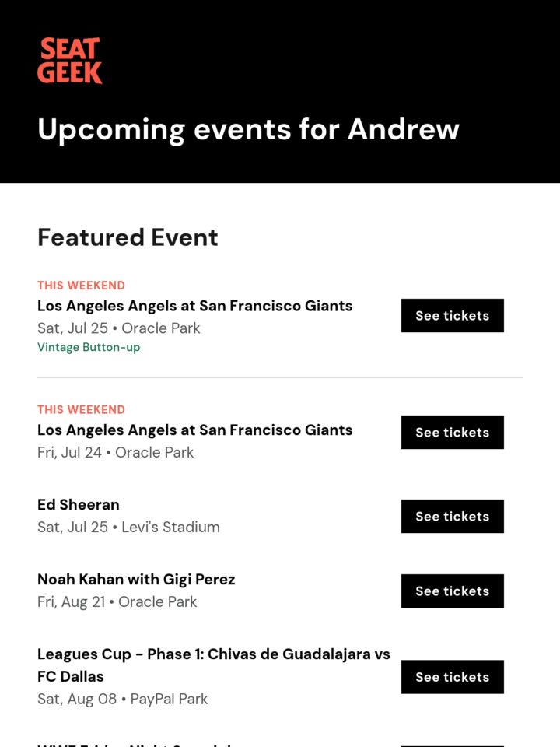
Task: Click the Featured Event heading
Action: click(128, 237)
